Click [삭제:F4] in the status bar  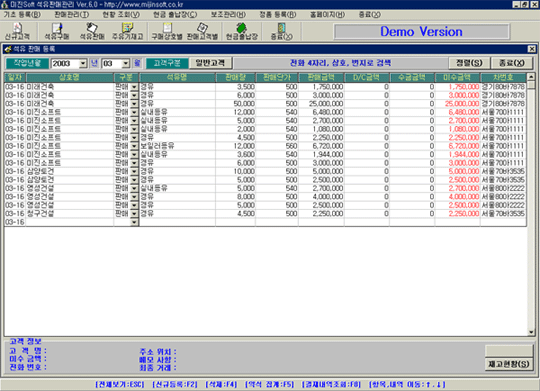221,384
